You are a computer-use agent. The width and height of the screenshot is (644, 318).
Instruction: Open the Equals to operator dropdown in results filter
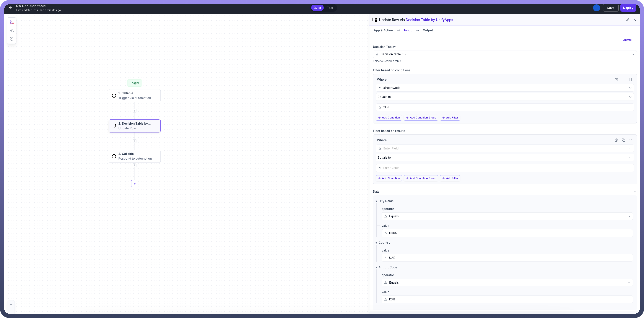pyautogui.click(x=630, y=157)
